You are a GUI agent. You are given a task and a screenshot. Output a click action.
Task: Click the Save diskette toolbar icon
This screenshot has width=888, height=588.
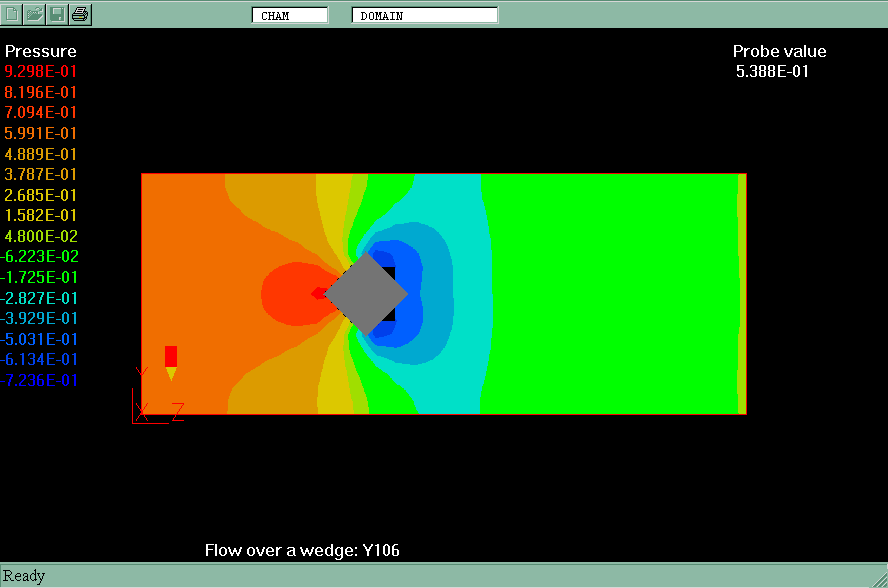(58, 14)
